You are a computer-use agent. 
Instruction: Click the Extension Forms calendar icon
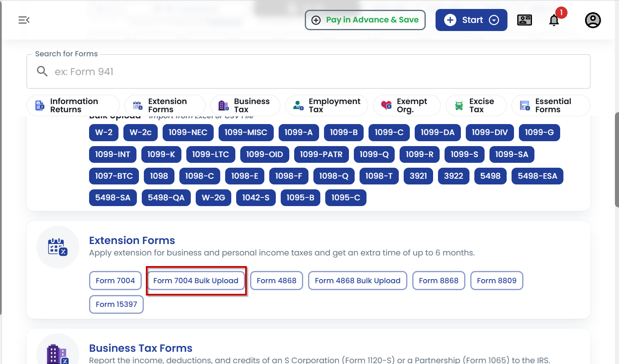[x=58, y=247]
